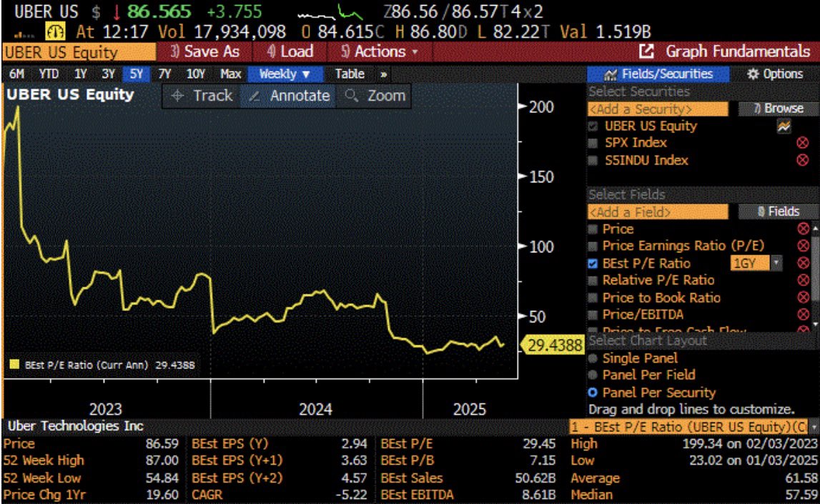Uncheck the BEst P/E Ratio field
The width and height of the screenshot is (820, 504).
click(593, 264)
